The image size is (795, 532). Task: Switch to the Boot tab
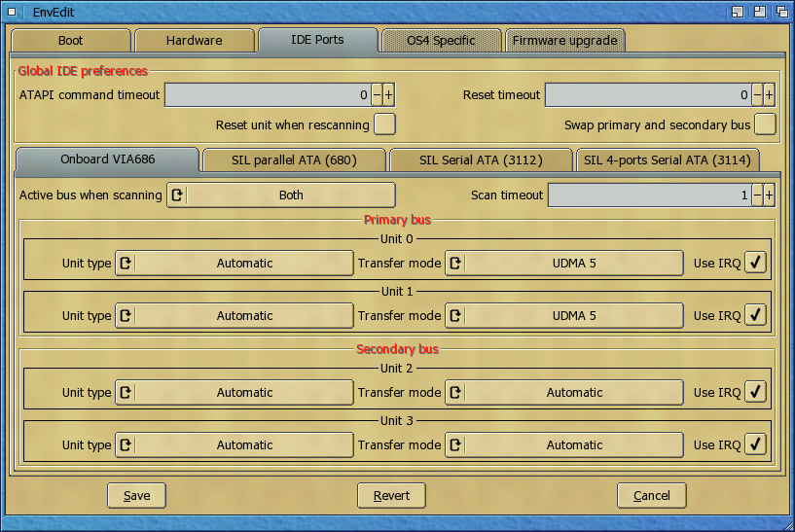click(x=70, y=41)
